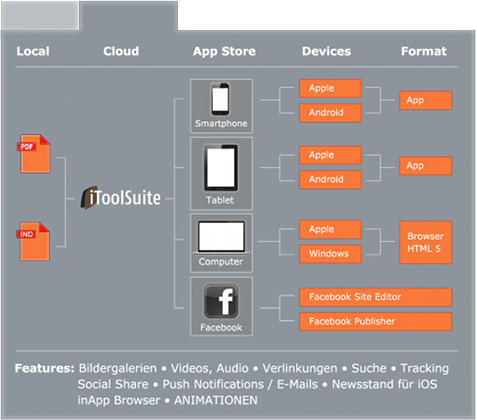Click the Tracking feature text
Screen dimensions: 477x420
[425, 368]
